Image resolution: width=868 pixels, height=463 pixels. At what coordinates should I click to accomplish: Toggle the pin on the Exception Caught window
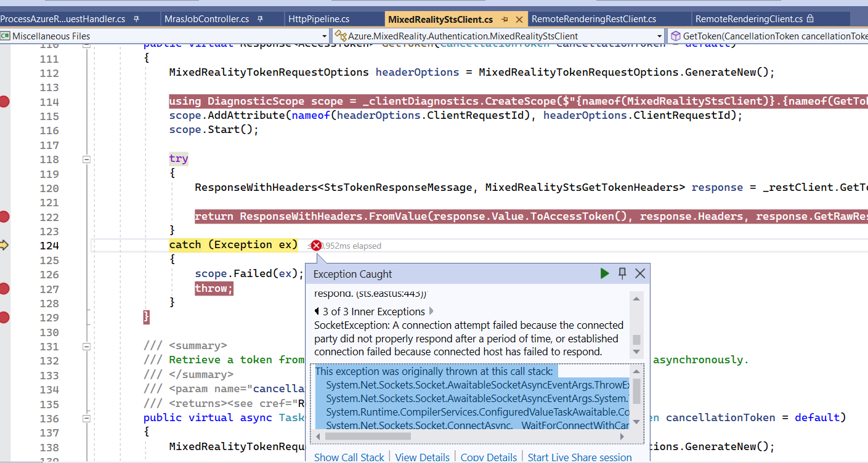pos(622,273)
